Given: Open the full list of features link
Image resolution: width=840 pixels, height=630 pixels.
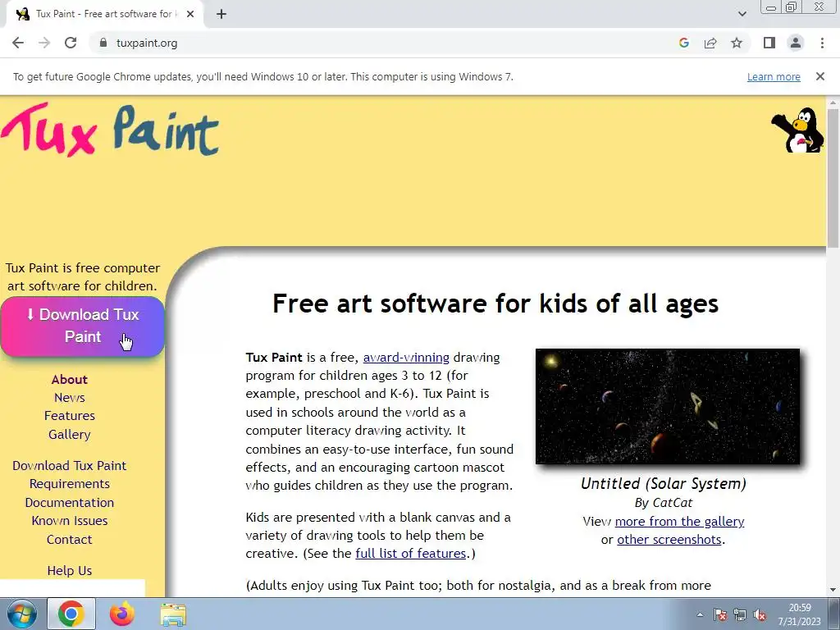Looking at the screenshot, I should [x=411, y=554].
